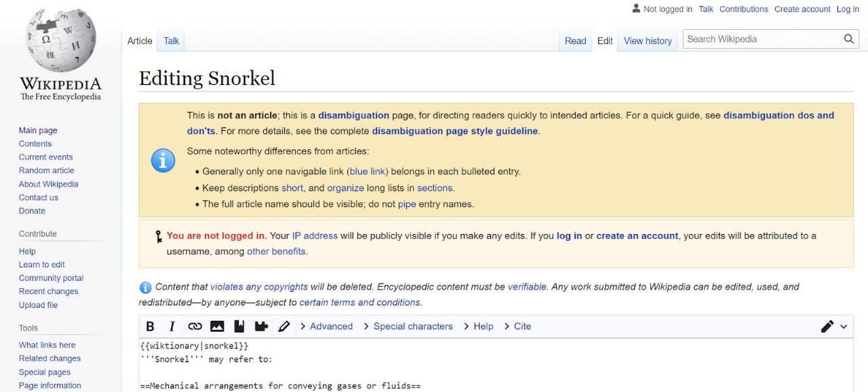Open Learn to edit link
868x392 pixels.
tap(42, 264)
